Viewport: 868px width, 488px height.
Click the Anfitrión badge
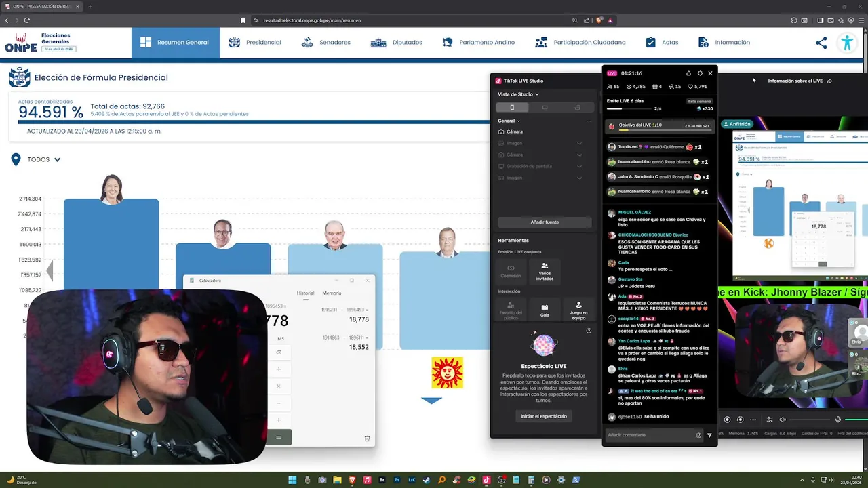pyautogui.click(x=737, y=124)
